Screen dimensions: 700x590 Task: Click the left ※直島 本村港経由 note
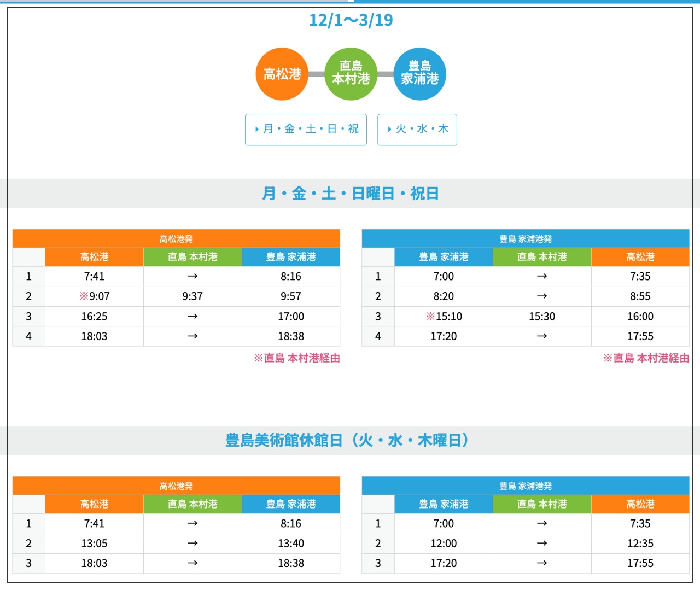[x=297, y=358]
